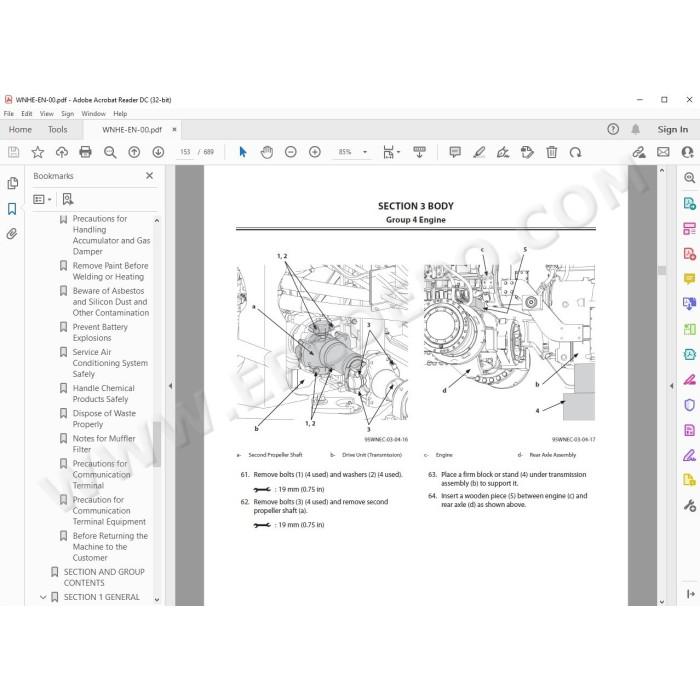Open the View menu
The width and height of the screenshot is (700, 700).
(x=46, y=114)
